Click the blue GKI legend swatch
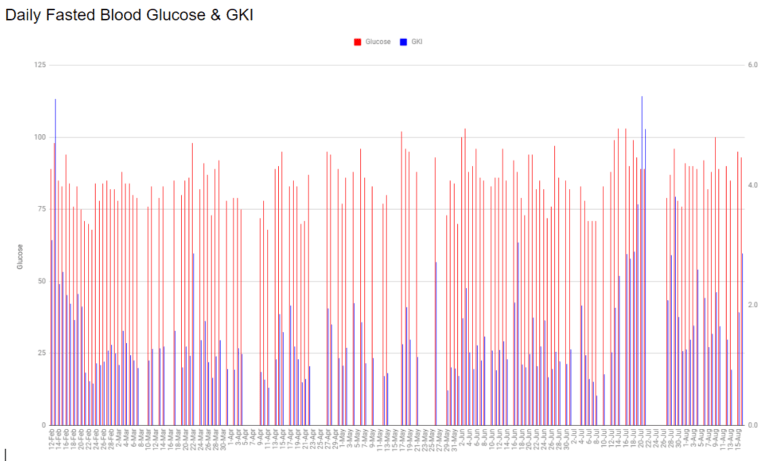The width and height of the screenshot is (768, 461). pos(402,42)
